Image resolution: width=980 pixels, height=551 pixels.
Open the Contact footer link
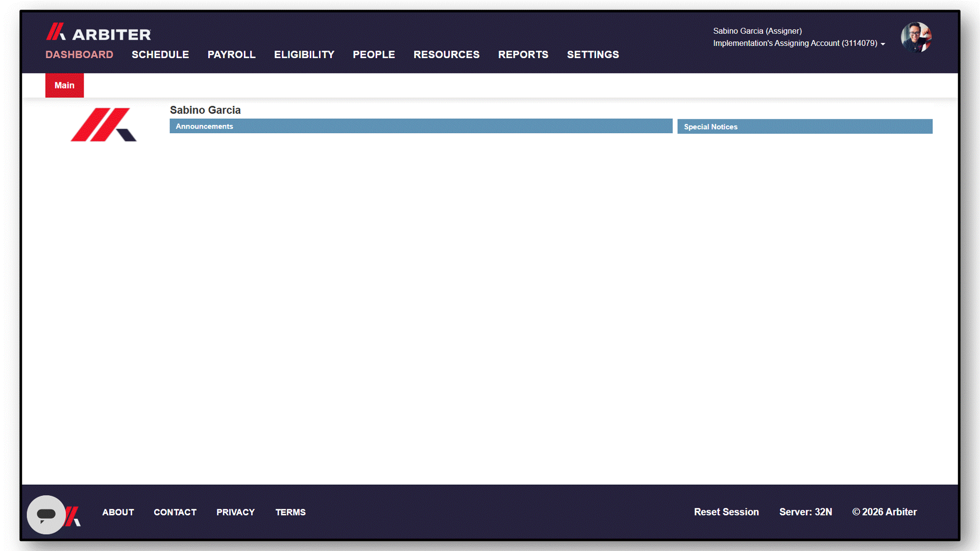pos(175,512)
